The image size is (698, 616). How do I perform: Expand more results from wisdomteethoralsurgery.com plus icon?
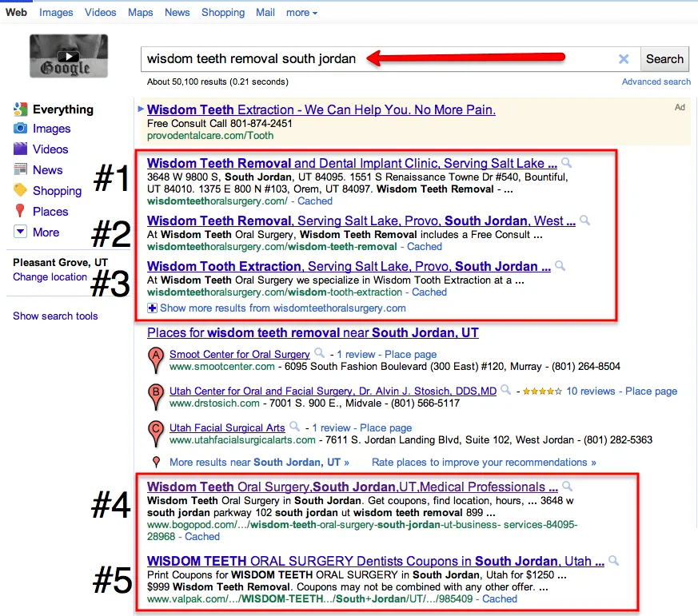click(x=152, y=308)
